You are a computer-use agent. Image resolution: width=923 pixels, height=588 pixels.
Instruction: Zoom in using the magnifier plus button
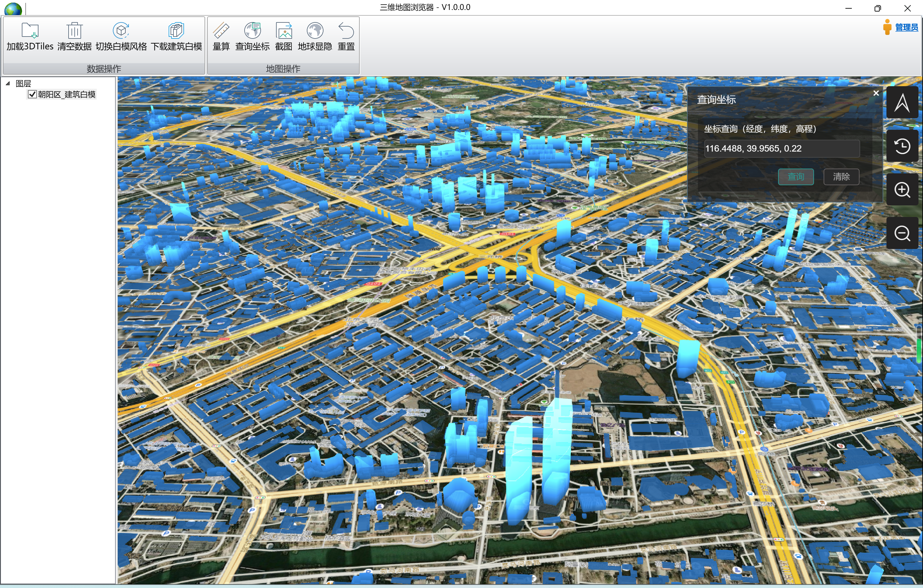point(902,190)
